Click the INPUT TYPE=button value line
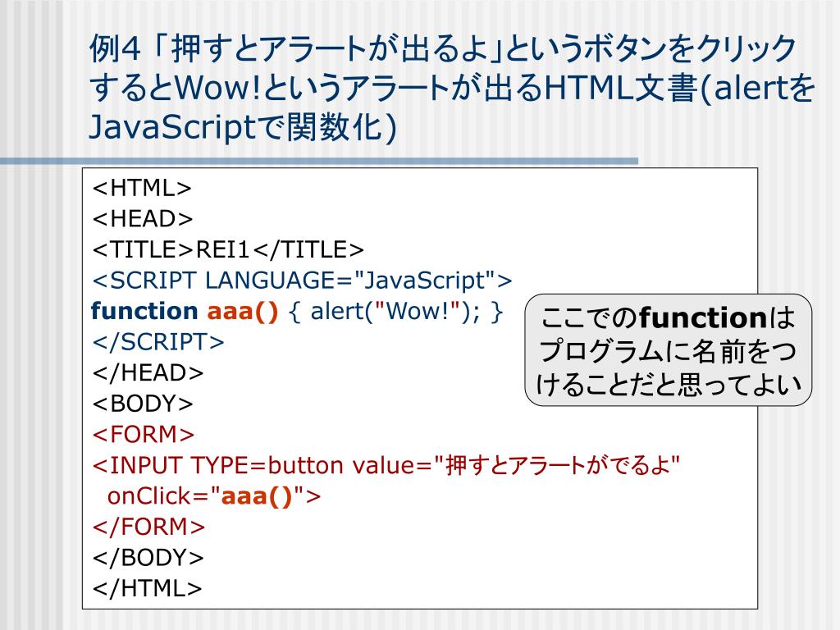 click(386, 465)
